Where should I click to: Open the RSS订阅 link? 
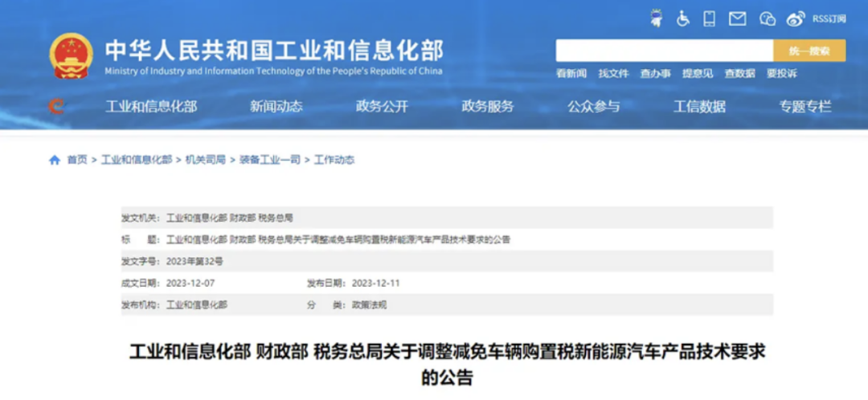pos(829,18)
